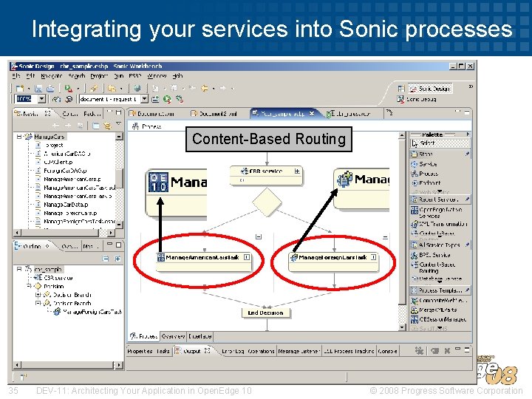Click the Print toolbar icon
The height and width of the screenshot is (399, 532).
(50, 89)
